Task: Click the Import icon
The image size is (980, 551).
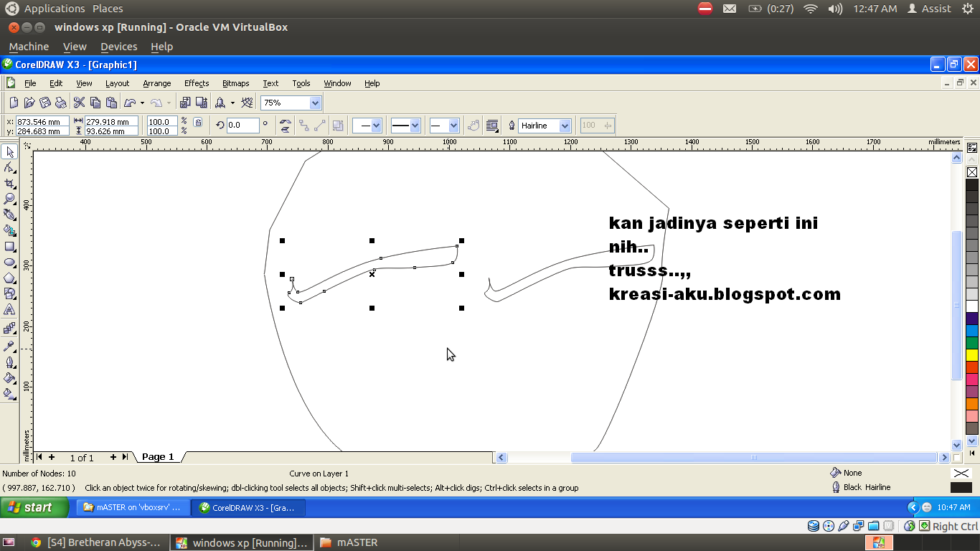Action: [x=186, y=103]
